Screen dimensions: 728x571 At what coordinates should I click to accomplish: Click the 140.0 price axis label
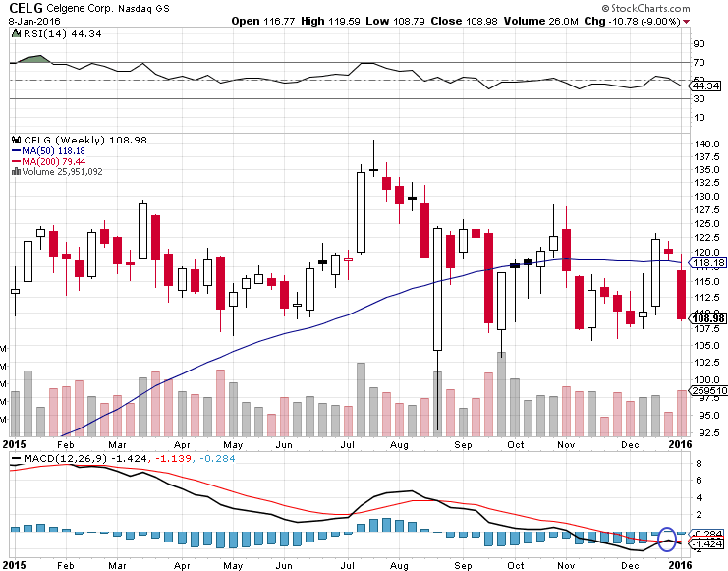point(706,144)
